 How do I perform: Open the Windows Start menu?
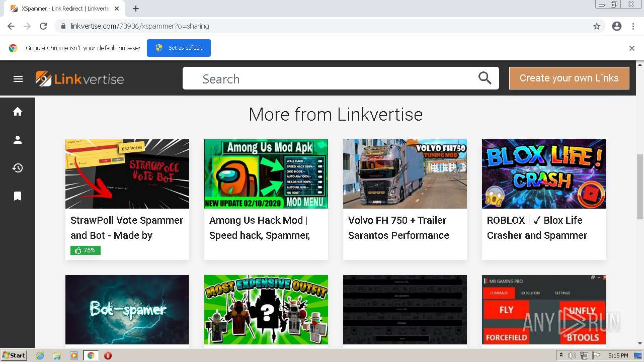point(14,355)
